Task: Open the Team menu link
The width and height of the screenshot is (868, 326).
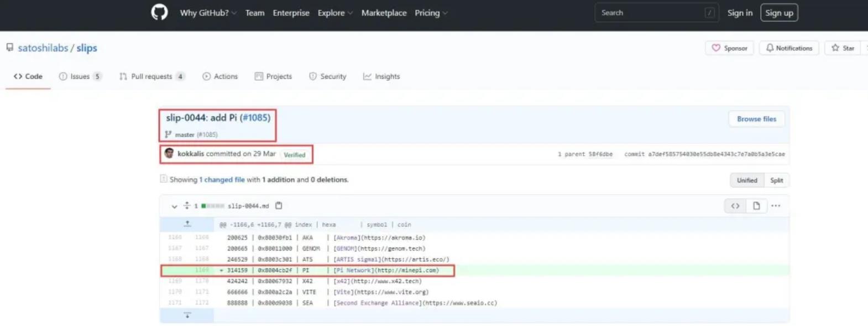Action: tap(255, 13)
